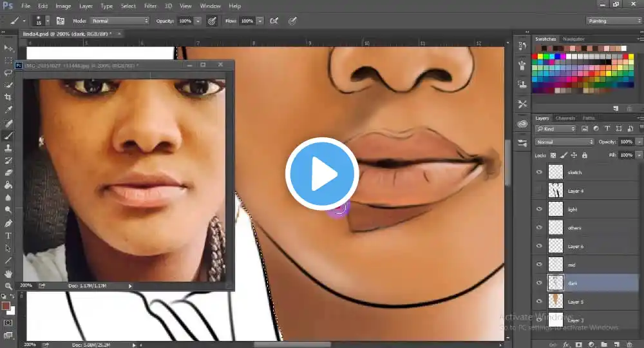This screenshot has height=348, width=644.
Task: Play the video with center button
Action: (322, 174)
